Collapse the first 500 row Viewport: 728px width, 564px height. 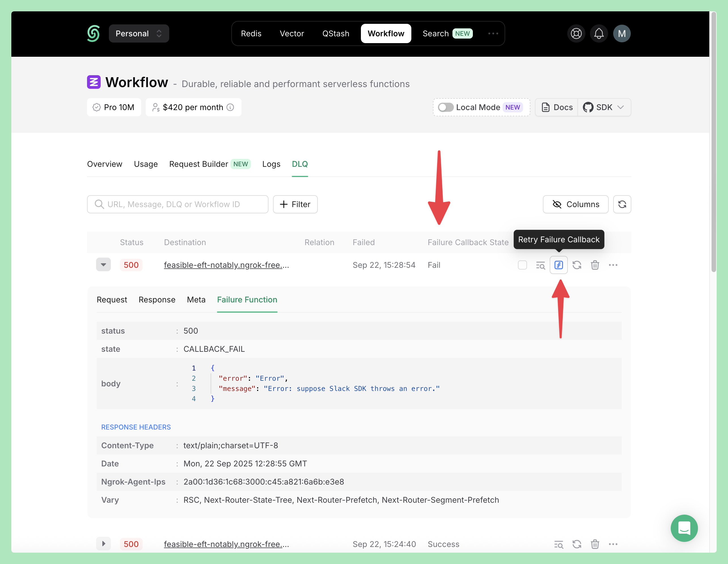point(103,265)
